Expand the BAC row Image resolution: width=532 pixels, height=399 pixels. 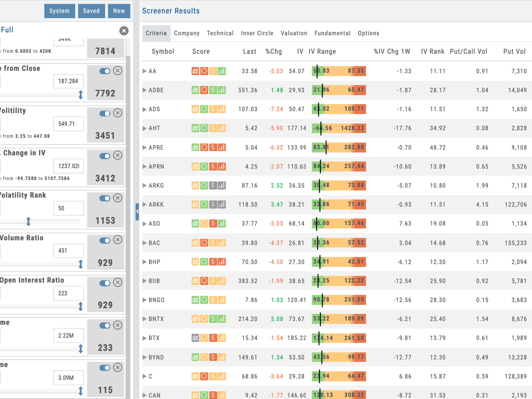[144, 243]
